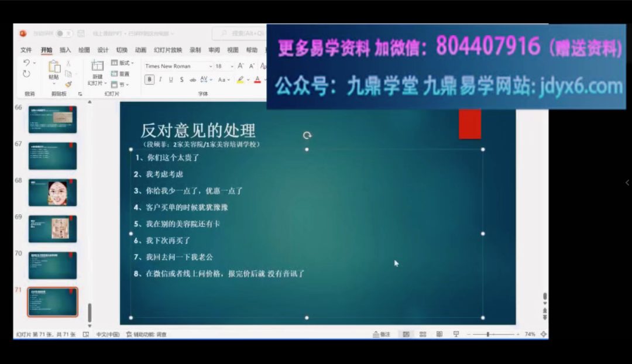The height and width of the screenshot is (364, 632).
Task: Click the 备注 notes button
Action: pyautogui.click(x=382, y=334)
